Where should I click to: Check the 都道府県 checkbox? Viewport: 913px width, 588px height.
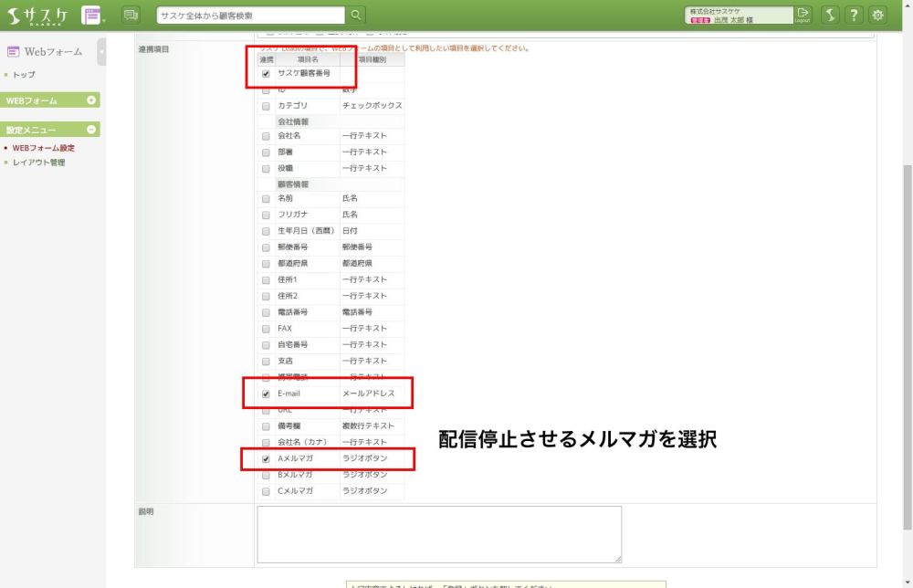click(x=266, y=264)
